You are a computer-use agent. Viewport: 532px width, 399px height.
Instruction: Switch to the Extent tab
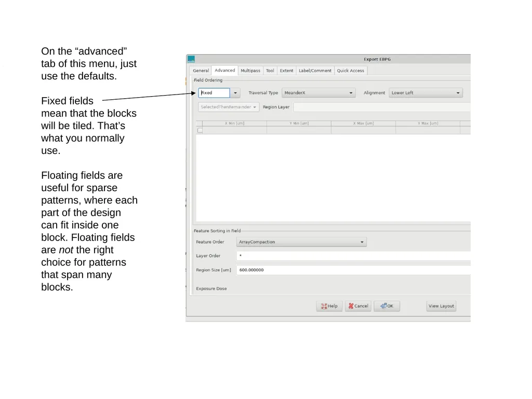click(x=286, y=71)
